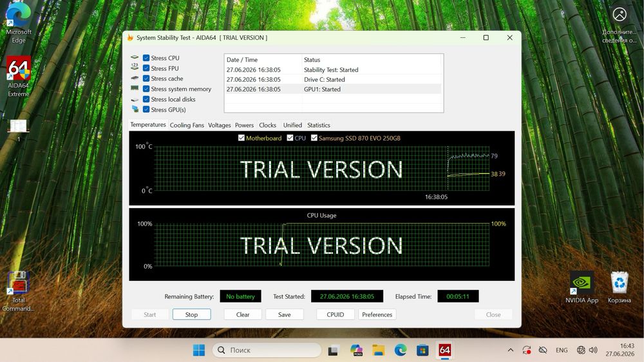Select the GPU1: Started log row
This screenshot has height=362, width=644.
[334, 89]
